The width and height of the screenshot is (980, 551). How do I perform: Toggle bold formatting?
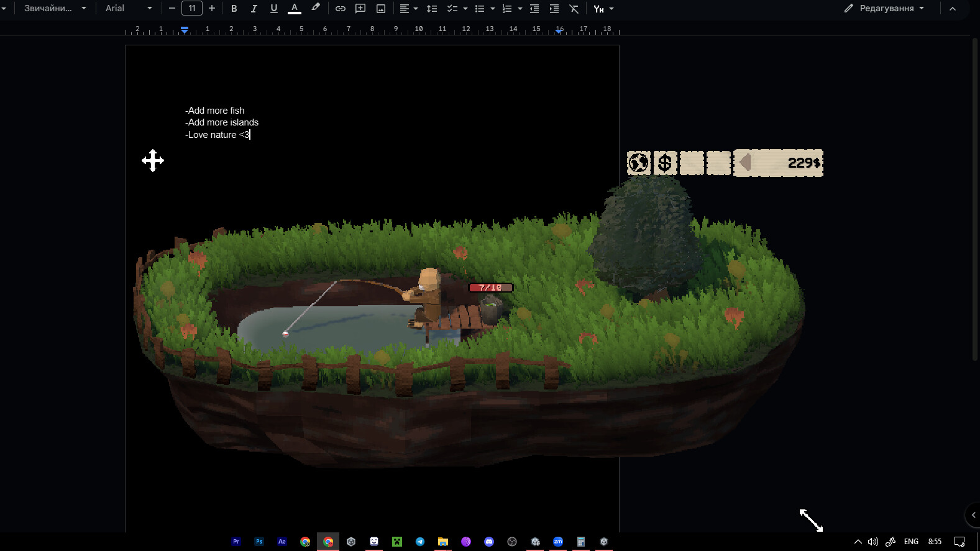(x=234, y=9)
